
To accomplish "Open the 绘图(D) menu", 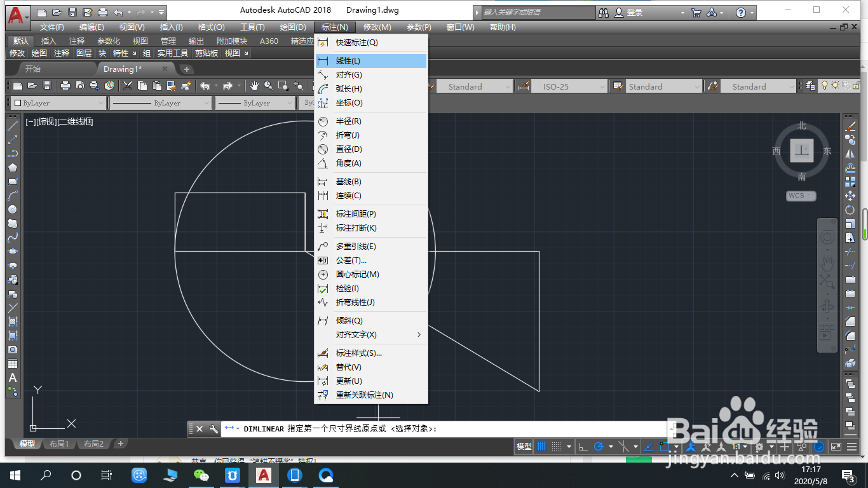I will coord(293,27).
